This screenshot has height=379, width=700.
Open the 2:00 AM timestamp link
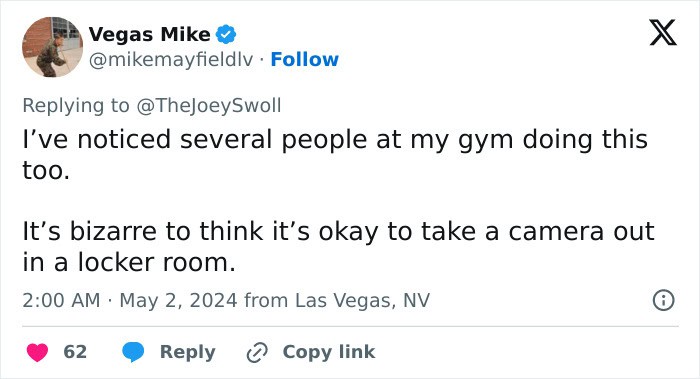coord(61,300)
